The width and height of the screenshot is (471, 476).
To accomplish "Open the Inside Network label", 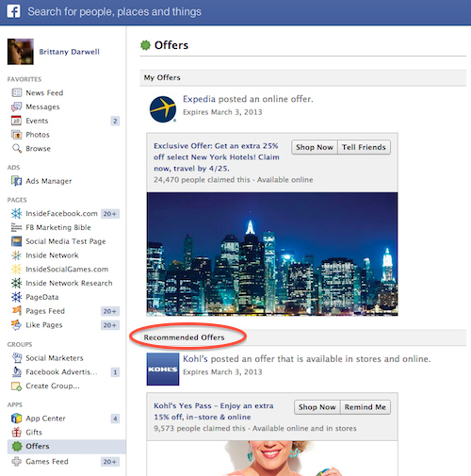I will click(x=52, y=255).
